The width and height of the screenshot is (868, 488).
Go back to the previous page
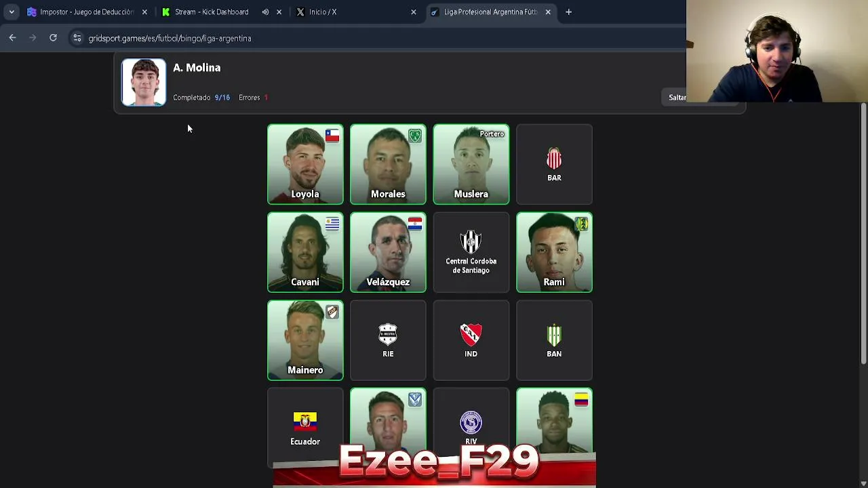[12, 38]
